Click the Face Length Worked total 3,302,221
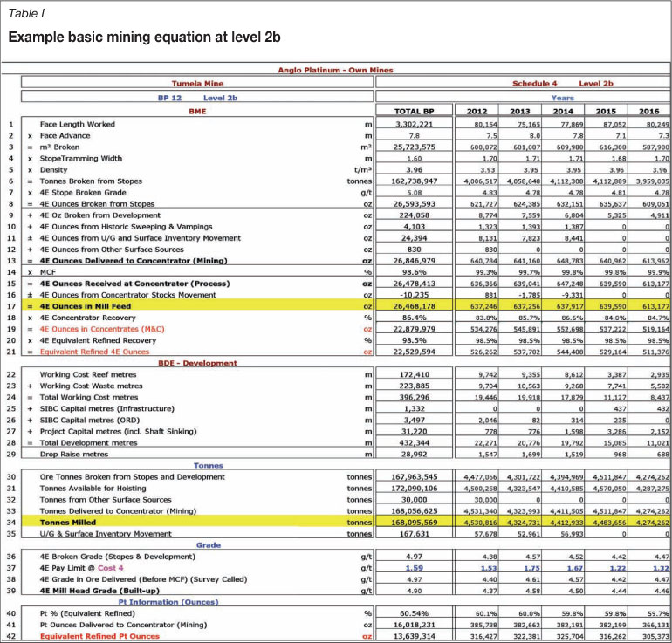 click(x=415, y=124)
